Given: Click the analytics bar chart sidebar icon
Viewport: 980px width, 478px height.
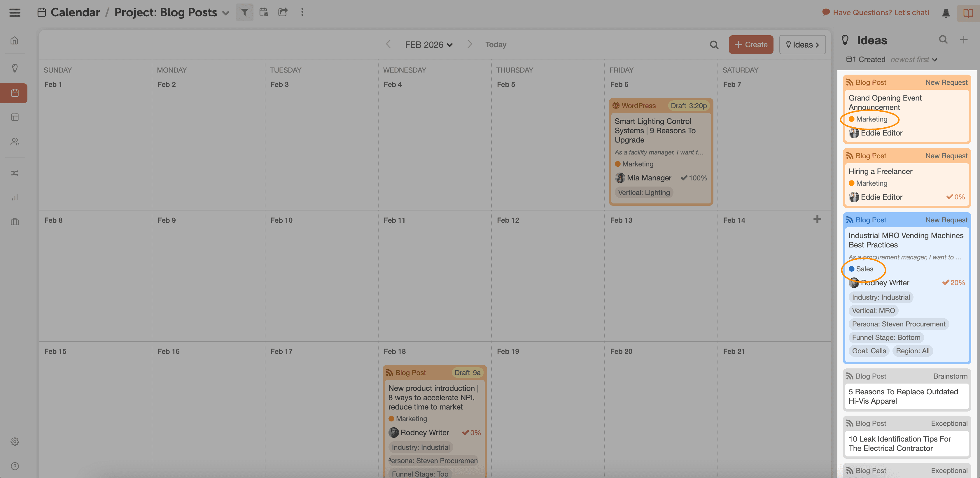Looking at the screenshot, I should [x=15, y=197].
